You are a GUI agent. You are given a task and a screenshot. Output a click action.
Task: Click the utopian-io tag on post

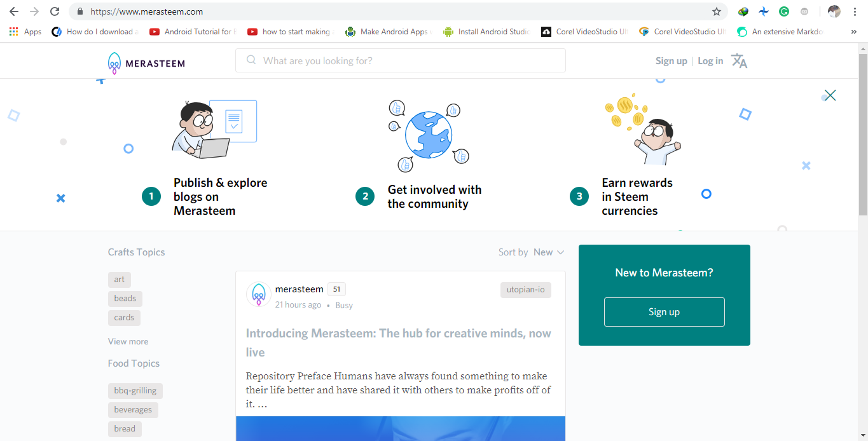pos(526,290)
